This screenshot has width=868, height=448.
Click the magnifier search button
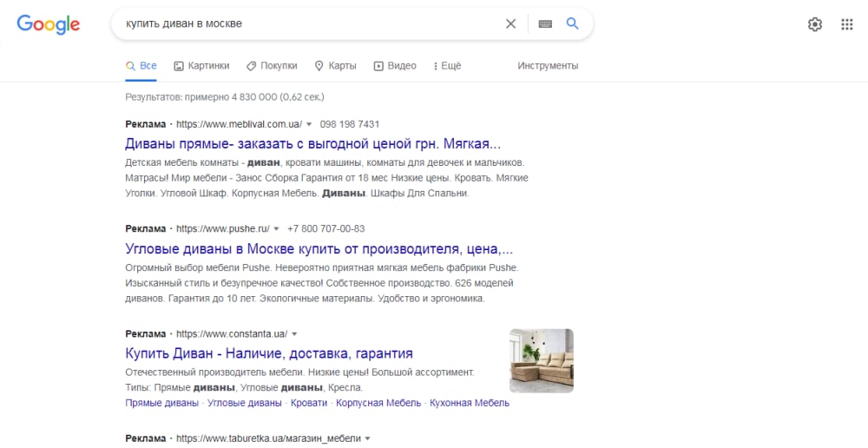[572, 23]
